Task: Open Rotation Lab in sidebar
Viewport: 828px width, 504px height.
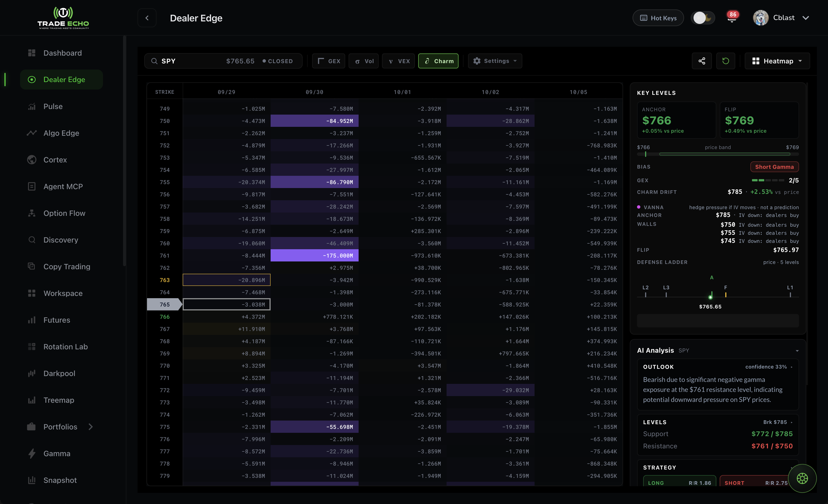Action: point(65,347)
